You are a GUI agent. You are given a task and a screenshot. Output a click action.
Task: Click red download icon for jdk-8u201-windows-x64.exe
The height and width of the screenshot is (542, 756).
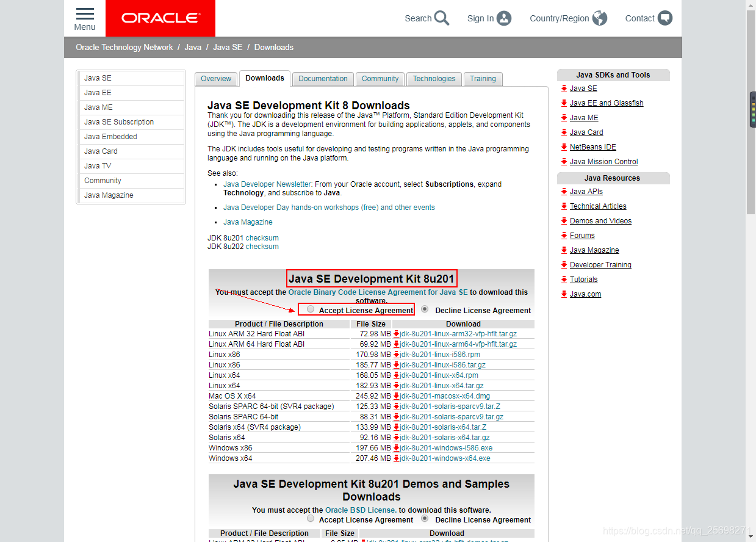tap(396, 458)
